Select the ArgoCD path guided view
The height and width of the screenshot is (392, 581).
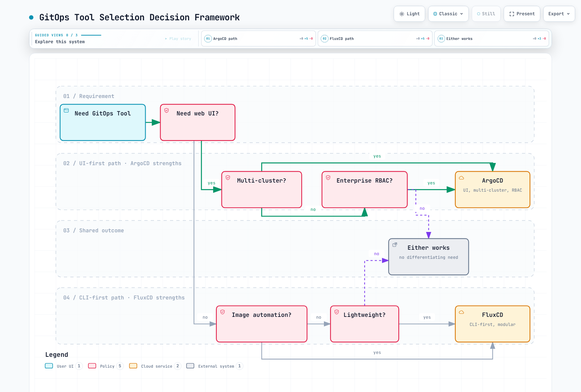coord(259,38)
